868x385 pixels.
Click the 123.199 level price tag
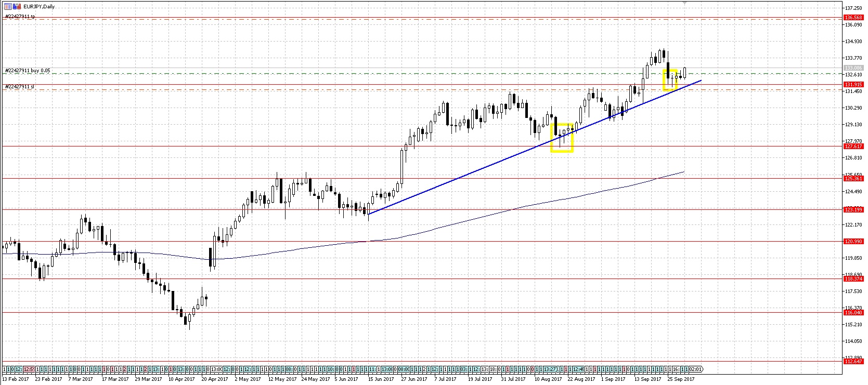click(x=854, y=209)
